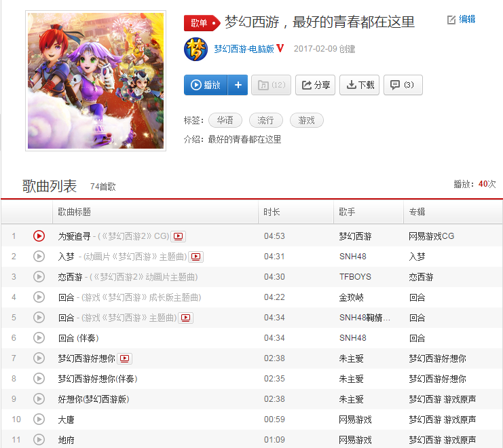Play song 8 梦幻西游好想你(伴奏)
The height and width of the screenshot is (448, 503).
point(39,379)
